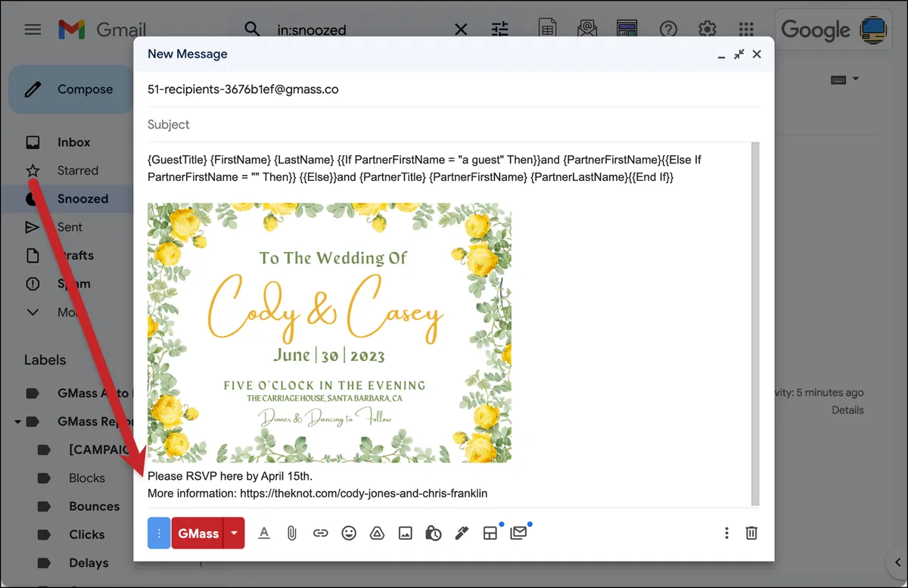Toggle the formatting options icon
The height and width of the screenshot is (588, 908).
[264, 534]
